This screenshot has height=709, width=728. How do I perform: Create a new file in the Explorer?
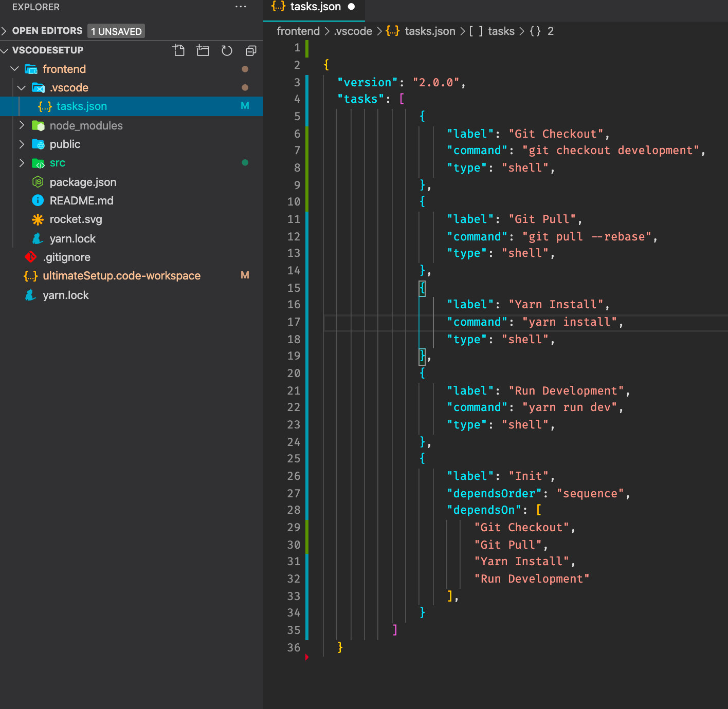tap(179, 50)
